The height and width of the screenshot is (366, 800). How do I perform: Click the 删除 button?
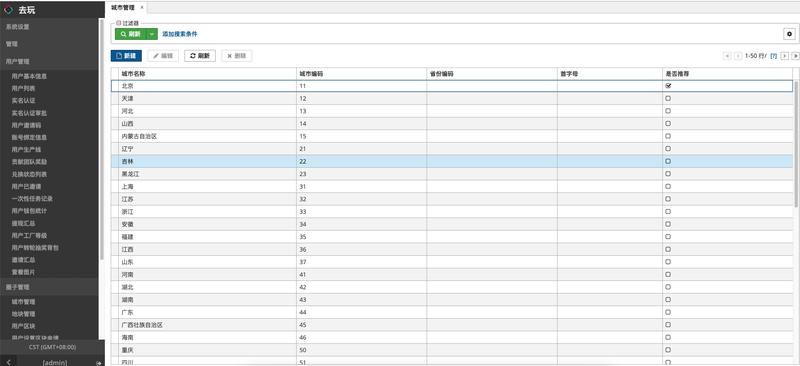point(236,56)
